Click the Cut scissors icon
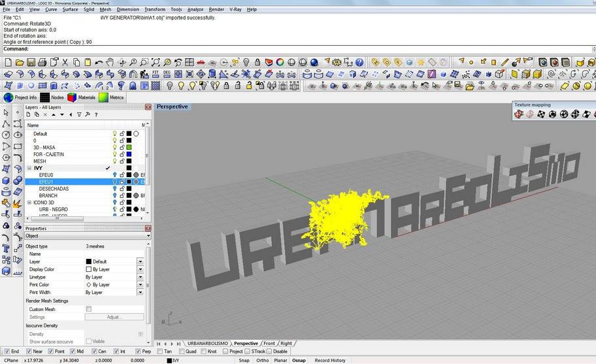This screenshot has width=596, height=364. coord(65,62)
